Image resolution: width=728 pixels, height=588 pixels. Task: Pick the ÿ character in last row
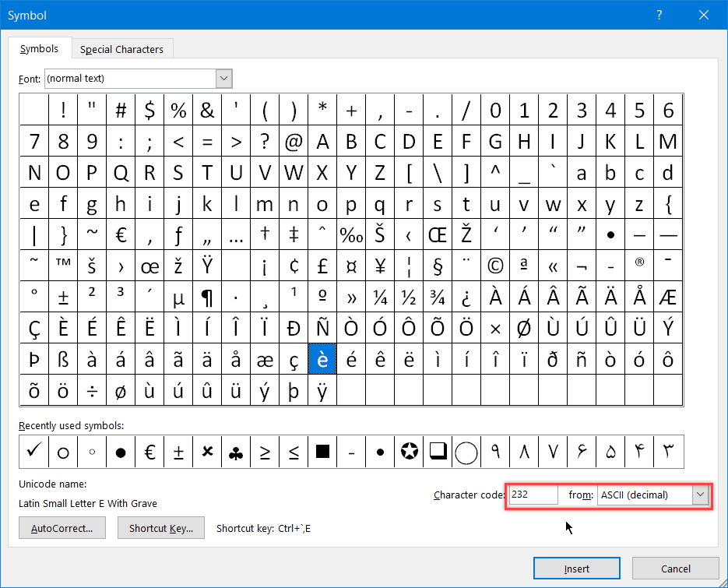pos(322,391)
